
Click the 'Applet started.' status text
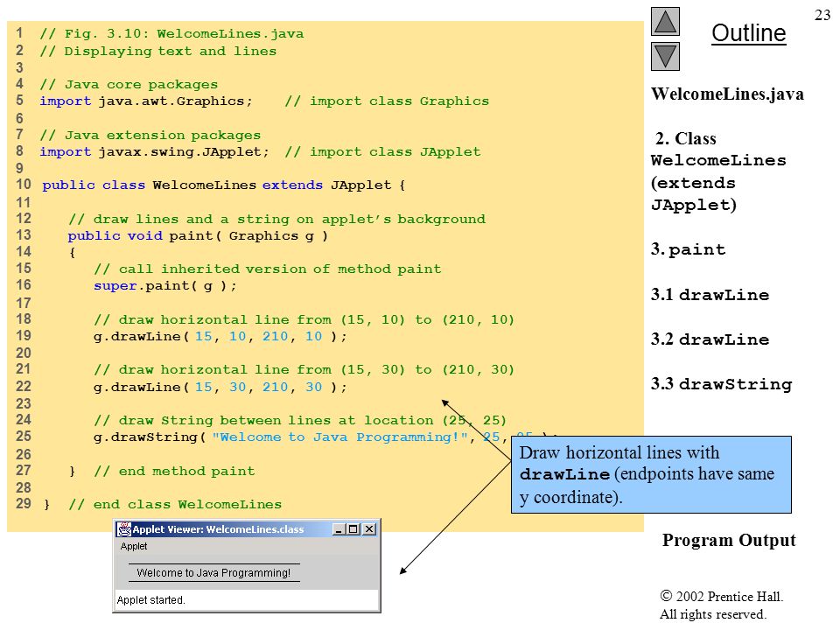[x=150, y=600]
